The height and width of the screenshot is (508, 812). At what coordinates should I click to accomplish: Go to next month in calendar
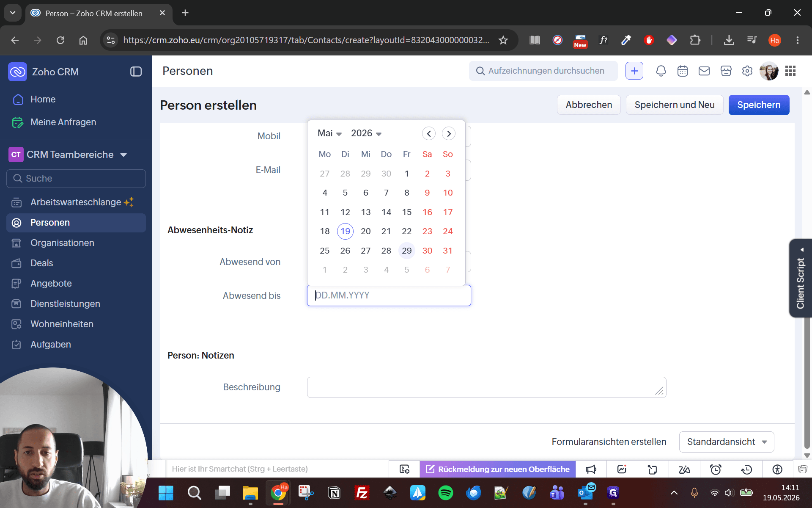pyautogui.click(x=449, y=134)
